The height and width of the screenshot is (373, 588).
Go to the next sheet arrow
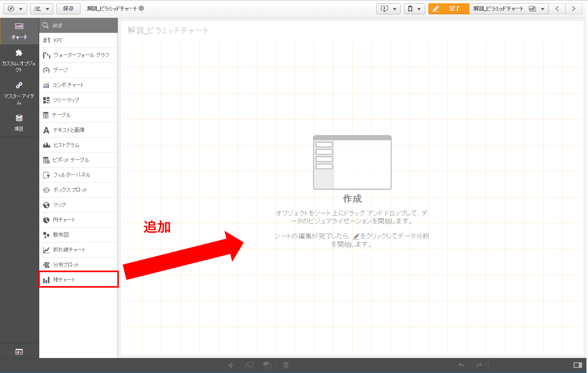pyautogui.click(x=574, y=9)
